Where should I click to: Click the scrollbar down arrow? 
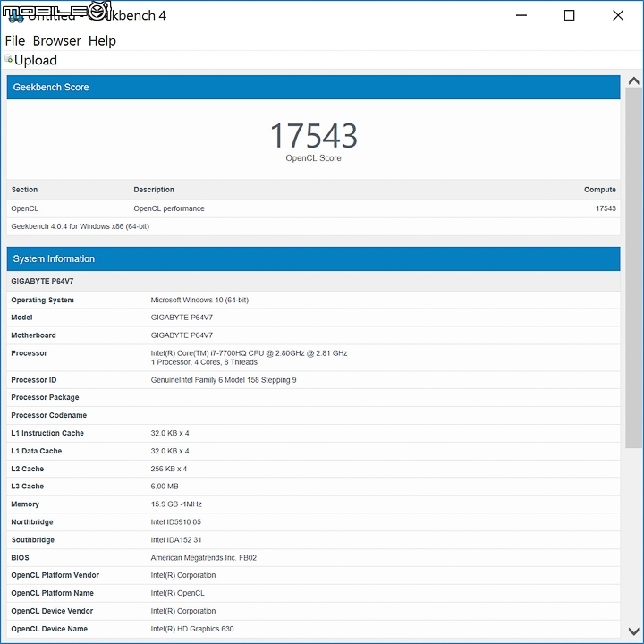coord(634,631)
